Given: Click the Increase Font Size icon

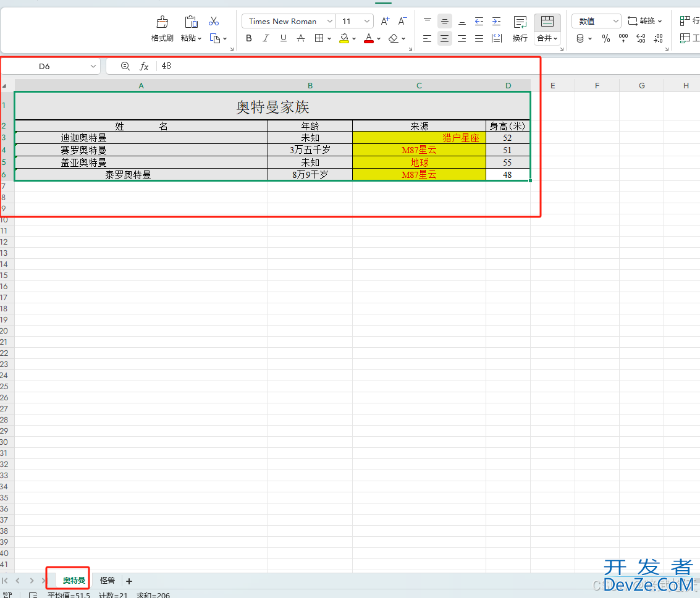Looking at the screenshot, I should click(385, 22).
